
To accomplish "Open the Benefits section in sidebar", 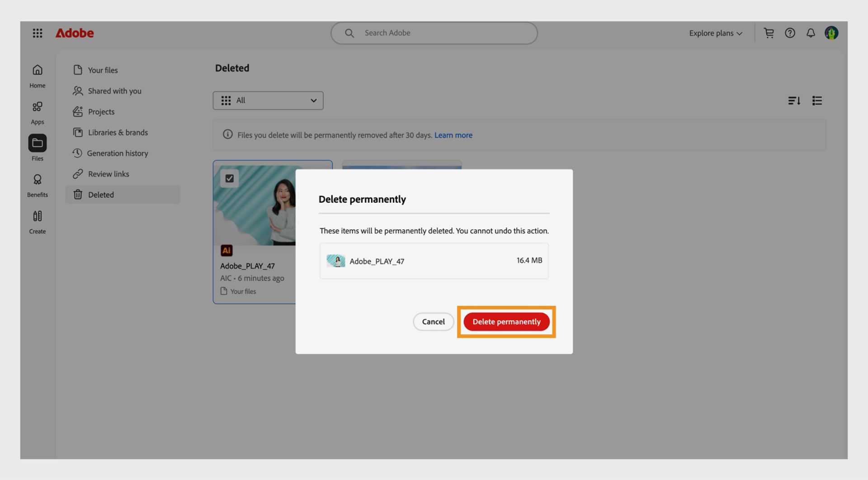I will (37, 185).
